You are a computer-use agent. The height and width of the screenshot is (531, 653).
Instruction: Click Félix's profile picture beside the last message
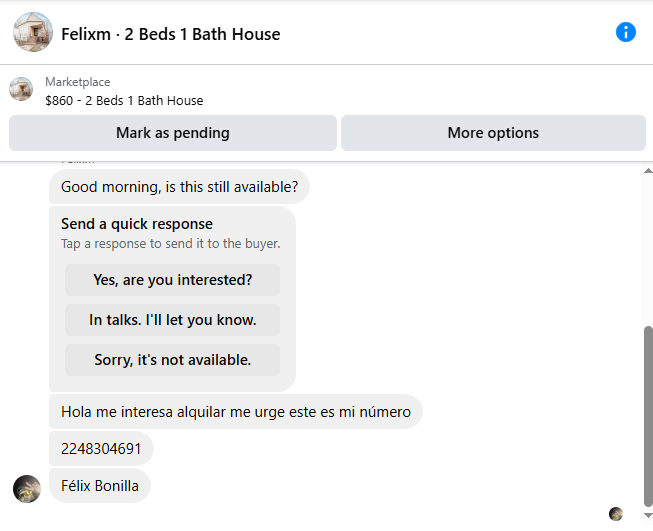pos(27,489)
